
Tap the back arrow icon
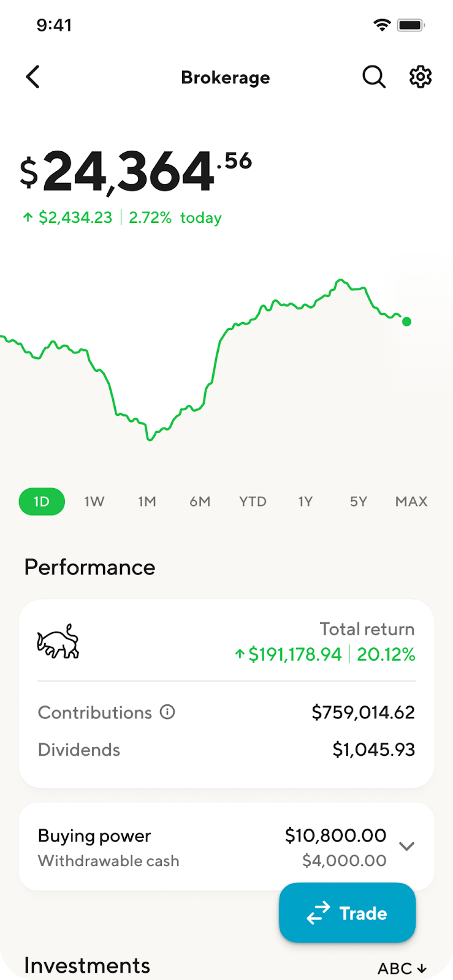click(33, 77)
